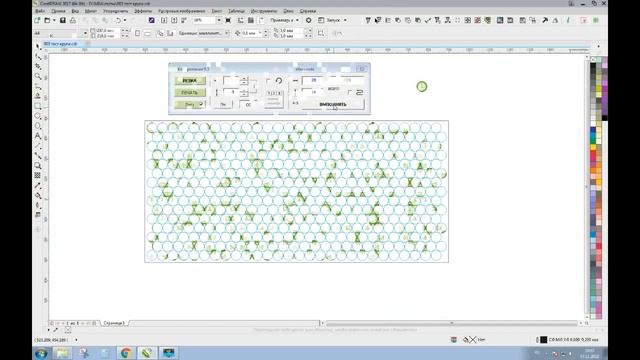Toggle full-screen preview icon
This screenshot has height=360, width=640.
coord(228,20)
